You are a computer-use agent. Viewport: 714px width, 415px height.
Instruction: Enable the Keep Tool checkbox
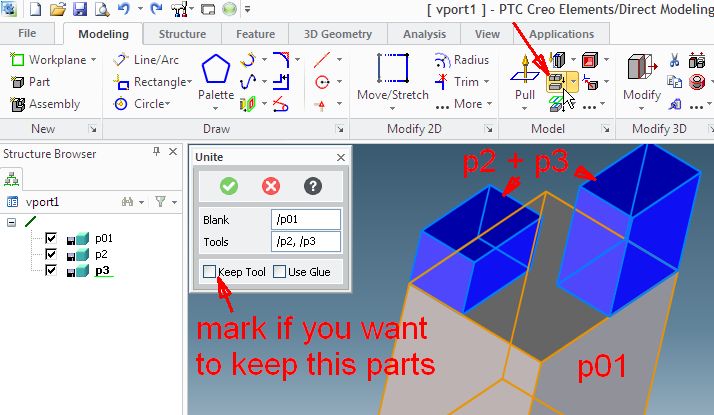[209, 272]
